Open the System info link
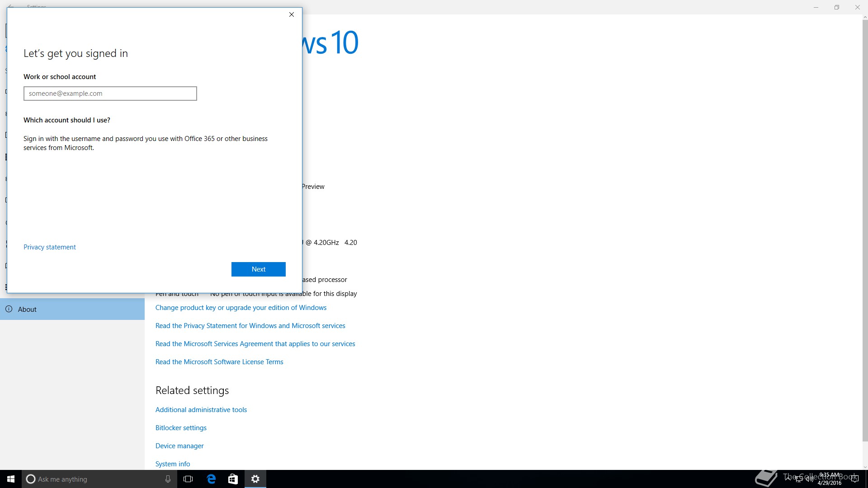Screen dimensions: 868x488 pyautogui.click(x=173, y=464)
